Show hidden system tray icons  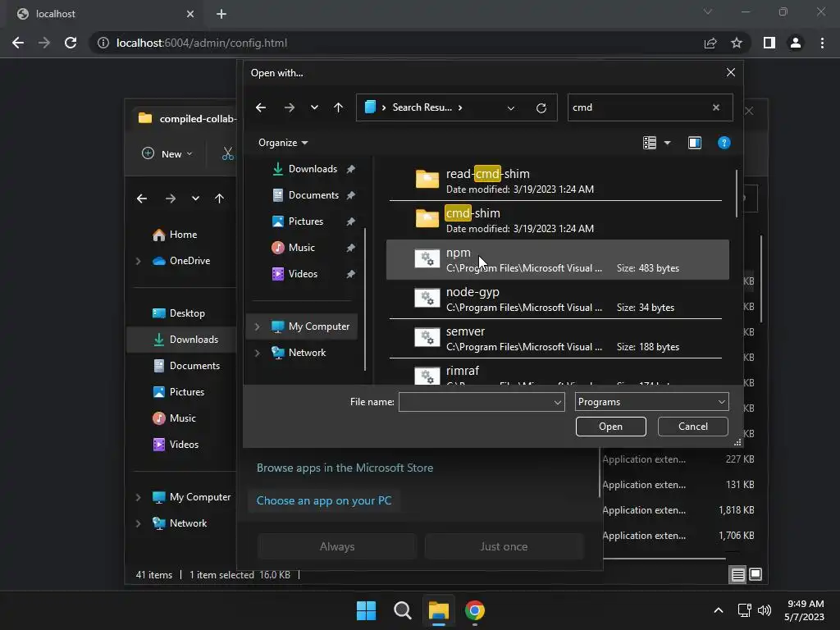point(719,610)
